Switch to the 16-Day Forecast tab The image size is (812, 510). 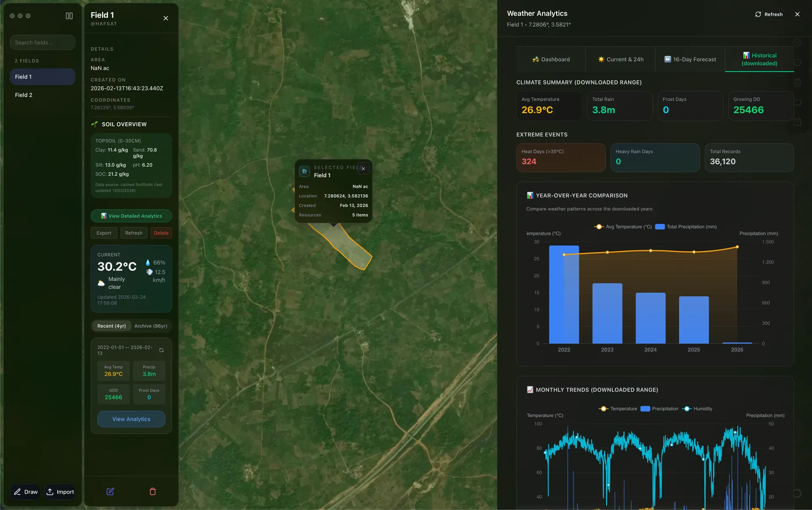click(689, 59)
